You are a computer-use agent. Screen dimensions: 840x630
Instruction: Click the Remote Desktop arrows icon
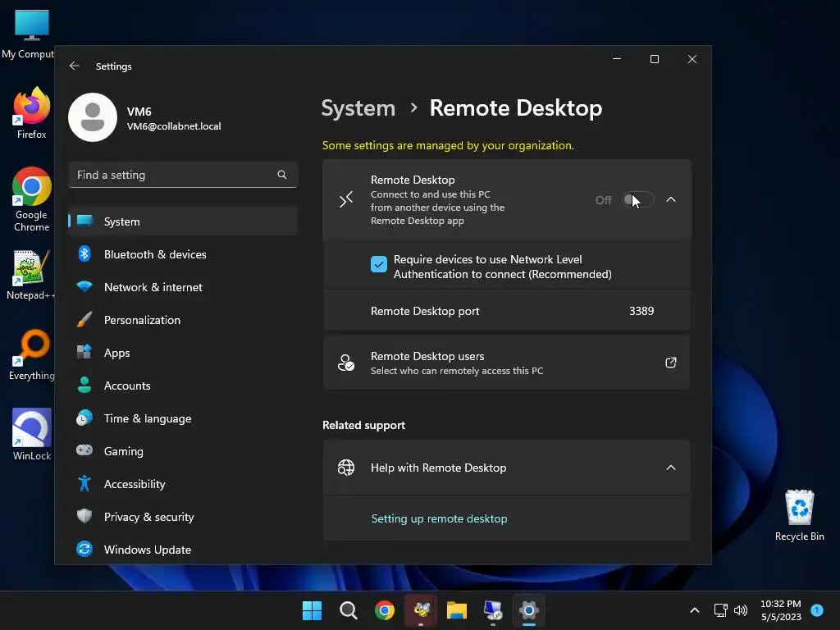click(346, 200)
